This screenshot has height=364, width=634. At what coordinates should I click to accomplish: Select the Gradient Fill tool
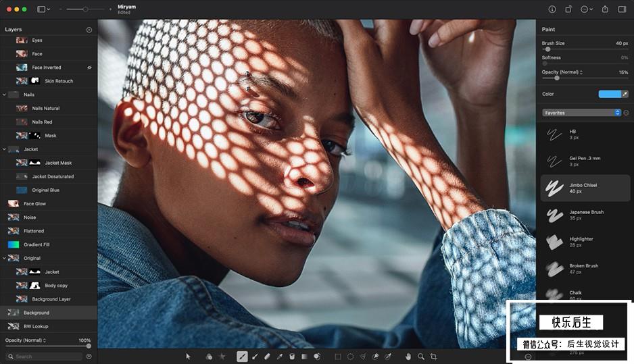click(304, 357)
